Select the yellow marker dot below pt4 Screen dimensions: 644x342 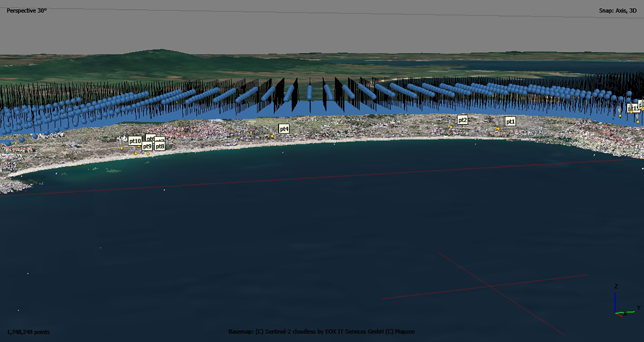(x=272, y=136)
